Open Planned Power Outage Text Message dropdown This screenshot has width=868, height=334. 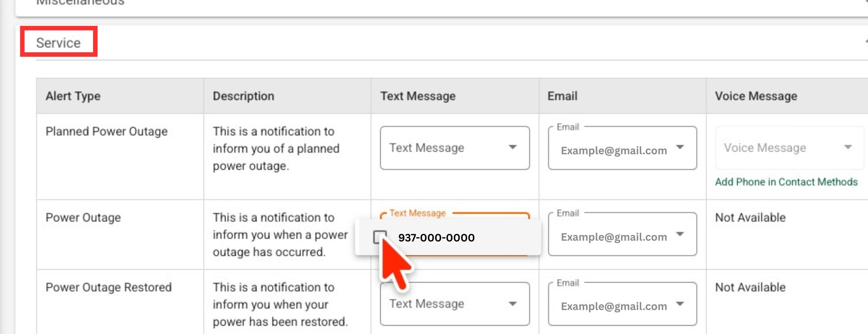point(455,148)
